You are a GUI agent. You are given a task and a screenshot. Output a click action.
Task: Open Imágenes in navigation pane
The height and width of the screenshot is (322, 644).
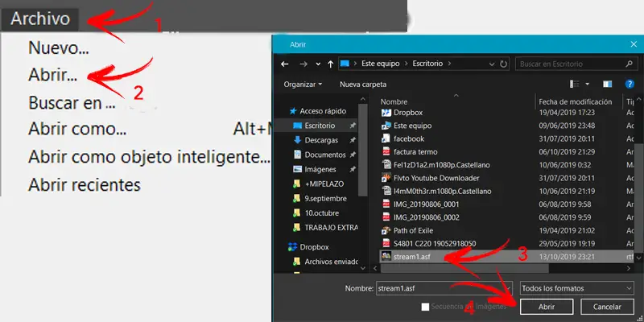coord(320,169)
